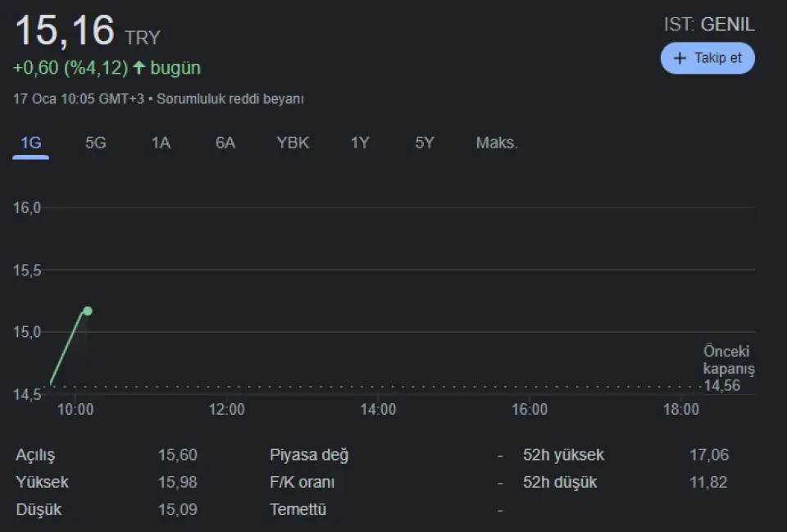Select the 1G time range tab
This screenshot has height=532, width=787.
(31, 143)
